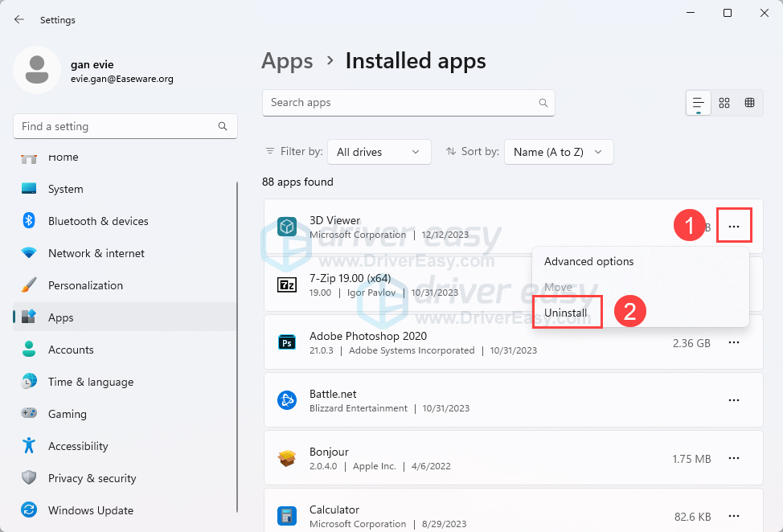
Task: Open more options for 3D Viewer
Action: coord(734,227)
